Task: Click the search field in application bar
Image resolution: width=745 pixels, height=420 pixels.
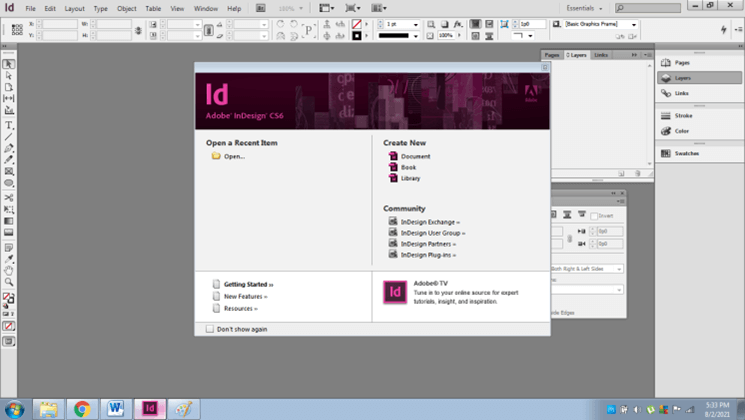Action: click(648, 8)
